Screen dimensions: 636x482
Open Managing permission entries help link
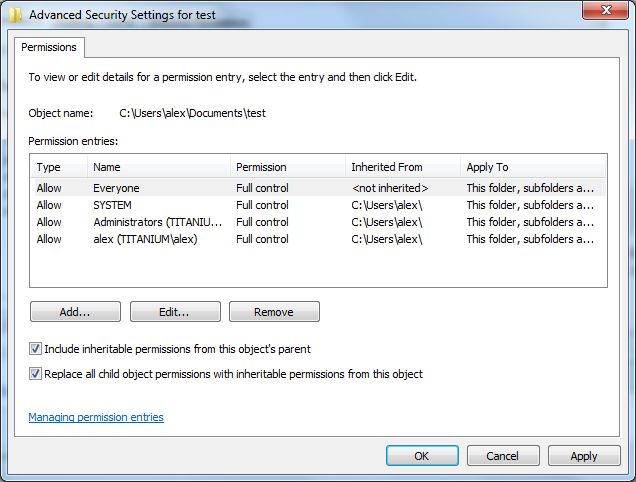96,417
